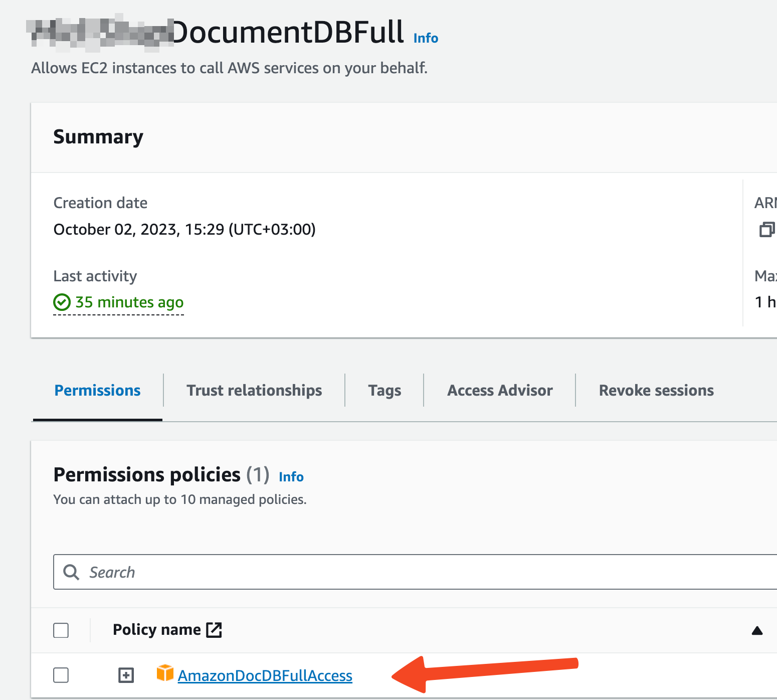
Task: Switch to the Tags tab
Action: tap(384, 390)
